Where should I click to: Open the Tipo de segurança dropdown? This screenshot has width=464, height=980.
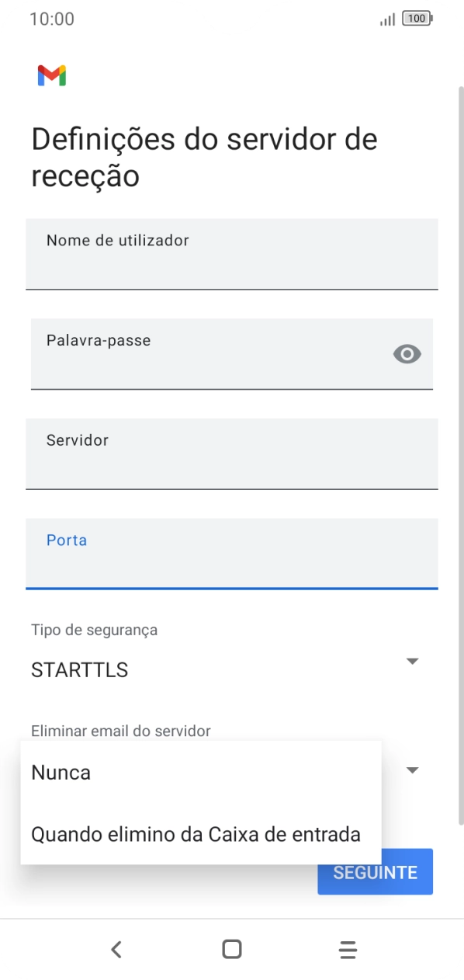point(412,661)
